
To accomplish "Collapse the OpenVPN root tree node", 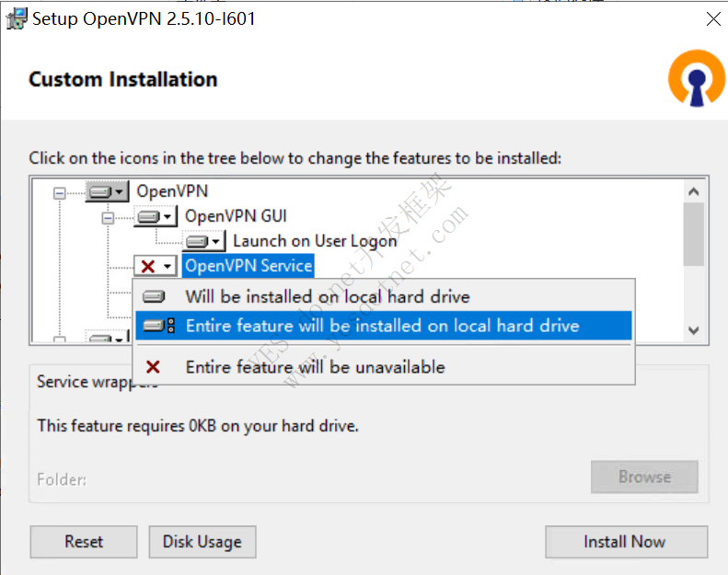I will (60, 192).
